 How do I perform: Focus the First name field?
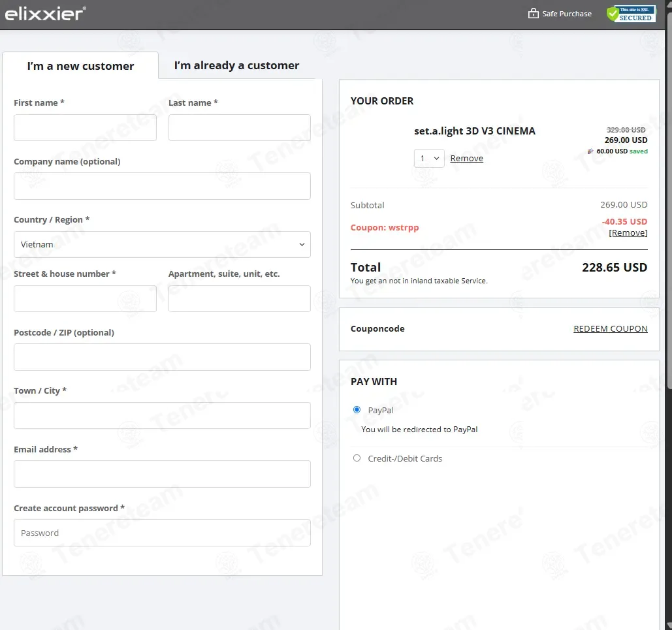(x=85, y=127)
